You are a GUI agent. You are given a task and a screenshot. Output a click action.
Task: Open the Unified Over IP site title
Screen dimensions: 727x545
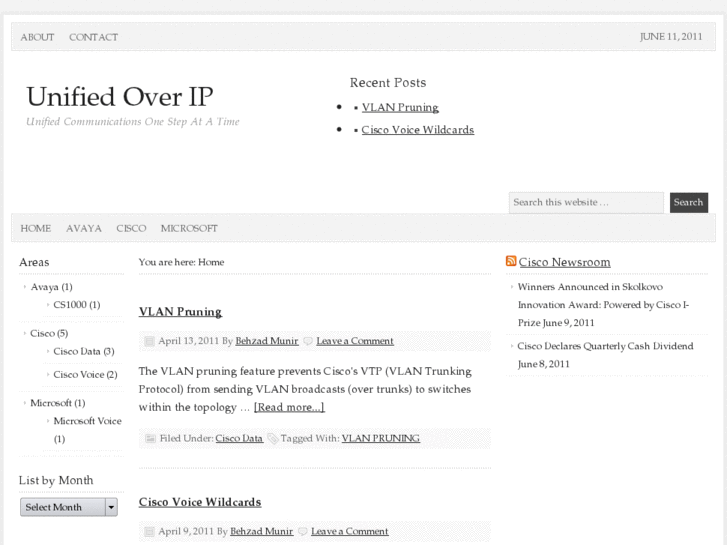tap(120, 97)
